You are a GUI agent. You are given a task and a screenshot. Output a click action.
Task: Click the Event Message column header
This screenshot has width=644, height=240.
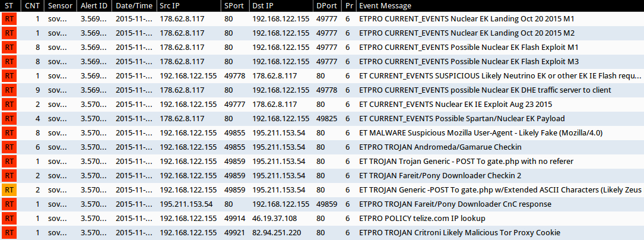(x=385, y=5)
